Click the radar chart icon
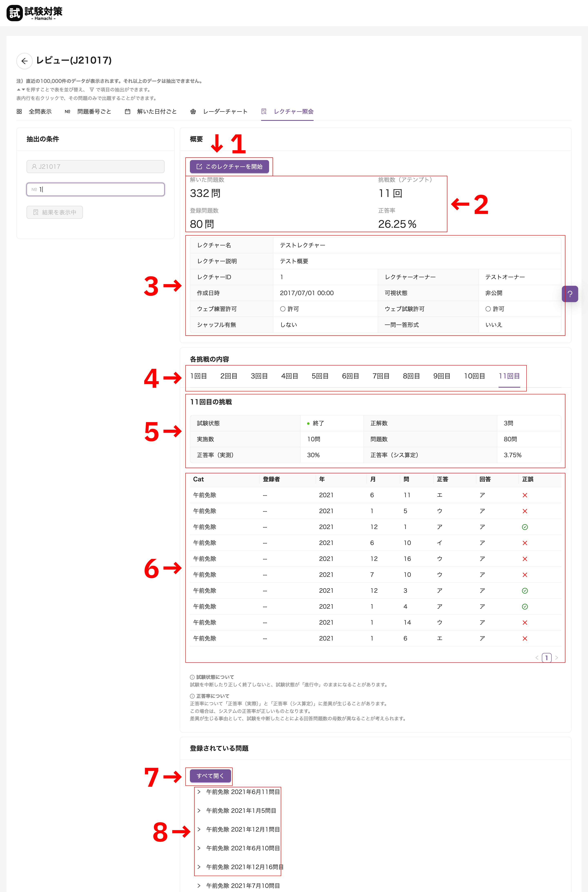 (x=193, y=111)
